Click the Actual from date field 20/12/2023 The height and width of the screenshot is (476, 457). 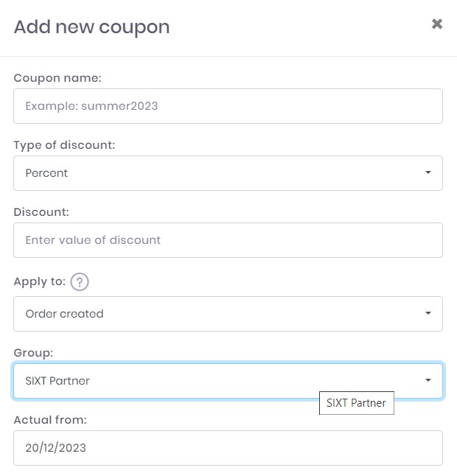[228, 448]
